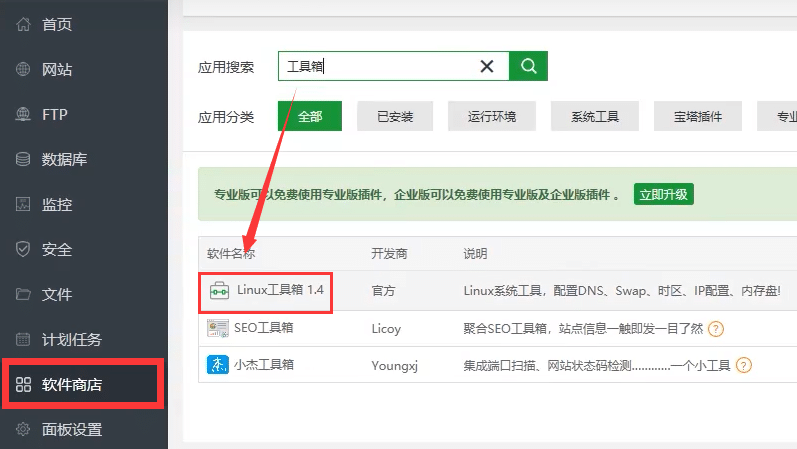Click the 小杰工具箱 app icon

[218, 365]
